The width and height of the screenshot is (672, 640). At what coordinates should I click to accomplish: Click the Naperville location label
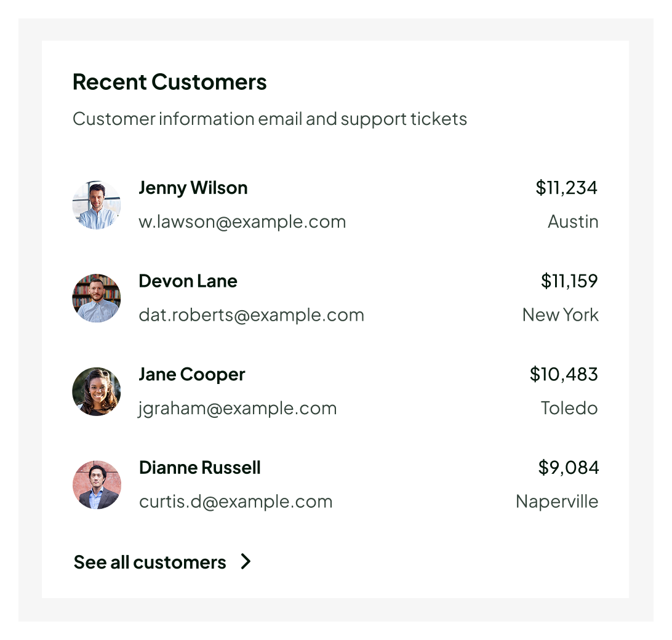click(557, 502)
